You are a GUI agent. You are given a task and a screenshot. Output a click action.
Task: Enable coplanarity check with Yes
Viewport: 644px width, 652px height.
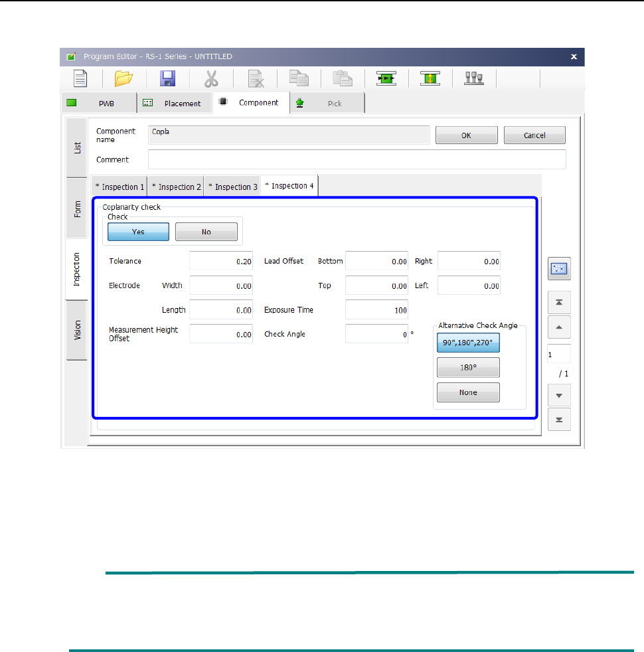point(138,232)
